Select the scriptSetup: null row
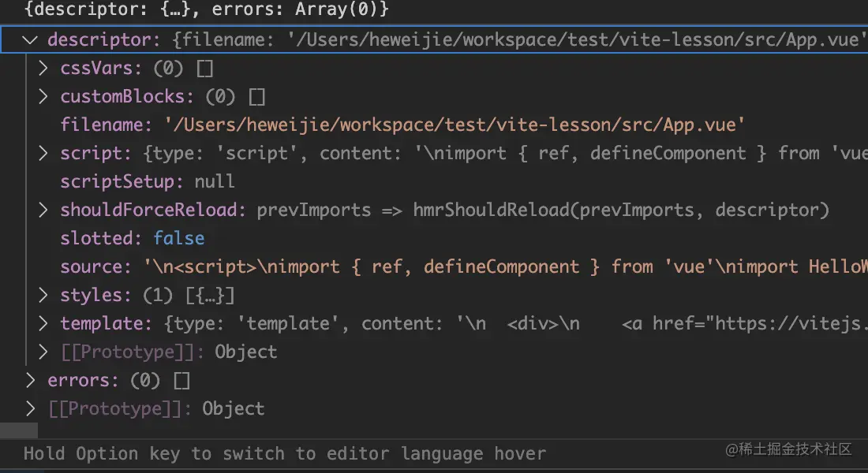The width and height of the screenshot is (868, 473). (434, 181)
